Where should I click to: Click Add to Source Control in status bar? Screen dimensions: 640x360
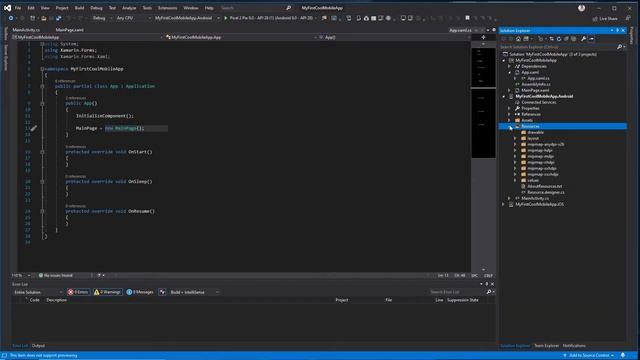589,356
